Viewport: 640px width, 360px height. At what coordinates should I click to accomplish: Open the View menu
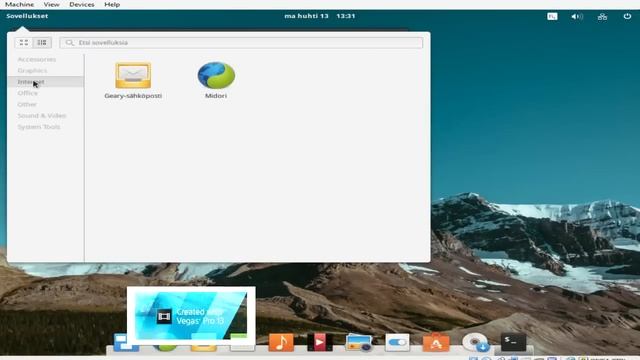[x=51, y=4]
